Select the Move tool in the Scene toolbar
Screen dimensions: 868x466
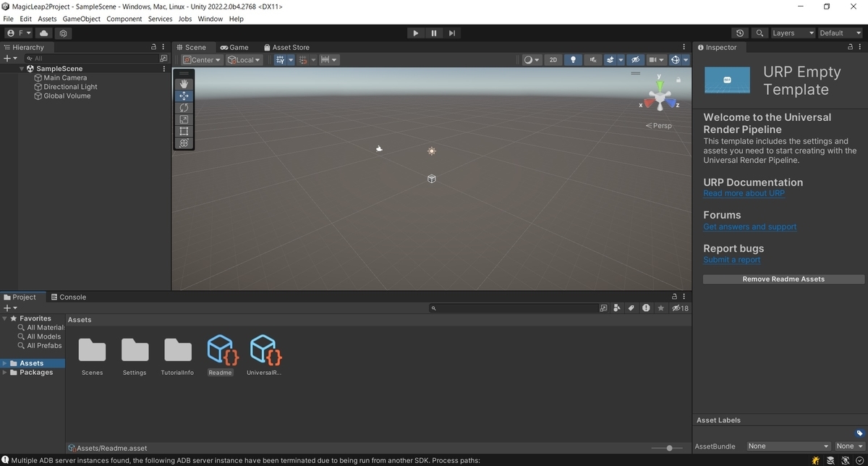coord(184,95)
